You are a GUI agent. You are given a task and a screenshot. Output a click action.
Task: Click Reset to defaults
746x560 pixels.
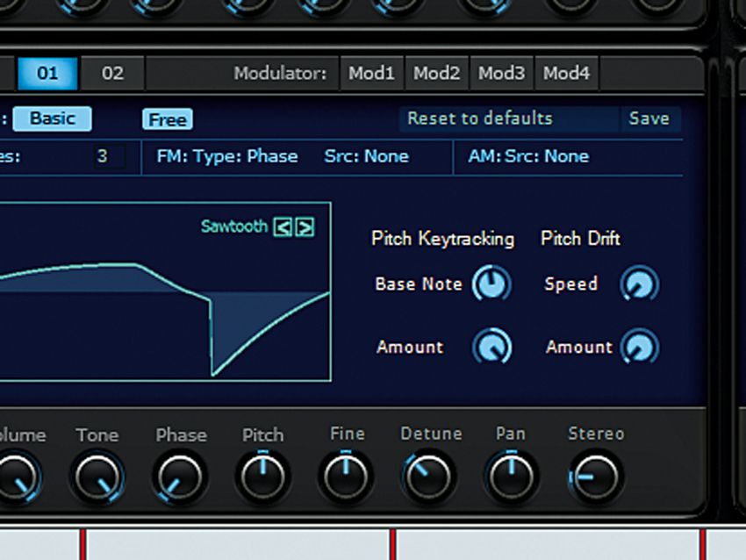(481, 118)
